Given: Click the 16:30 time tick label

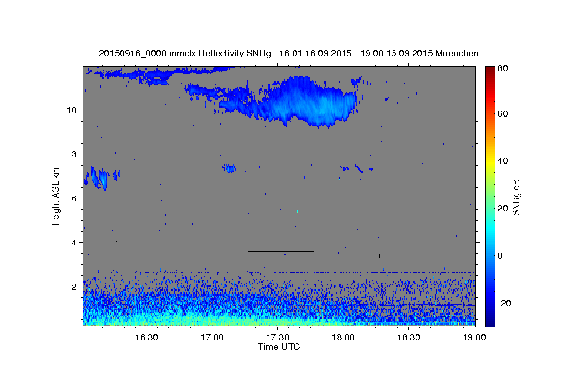Looking at the screenshot, I should (x=146, y=338).
